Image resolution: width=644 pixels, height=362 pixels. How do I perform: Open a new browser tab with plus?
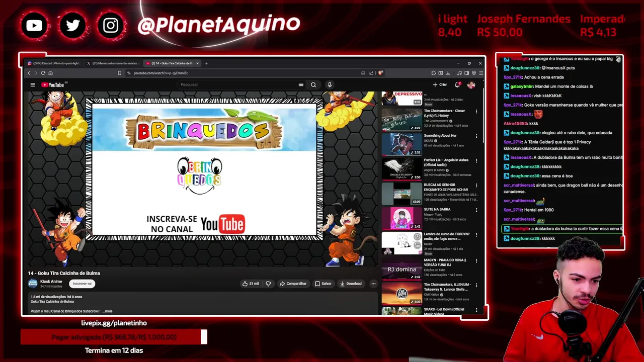[206, 63]
